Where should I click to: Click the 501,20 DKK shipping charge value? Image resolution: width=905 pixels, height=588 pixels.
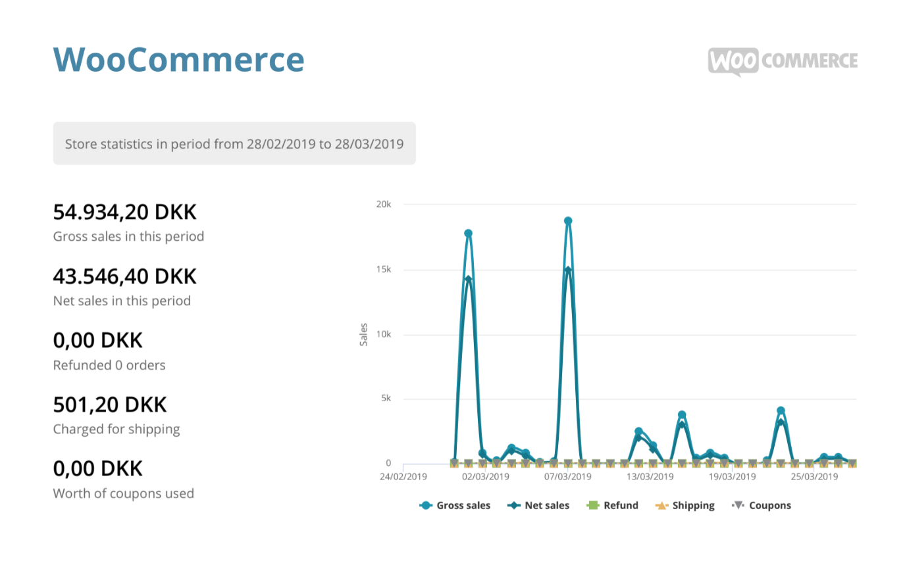coord(110,404)
